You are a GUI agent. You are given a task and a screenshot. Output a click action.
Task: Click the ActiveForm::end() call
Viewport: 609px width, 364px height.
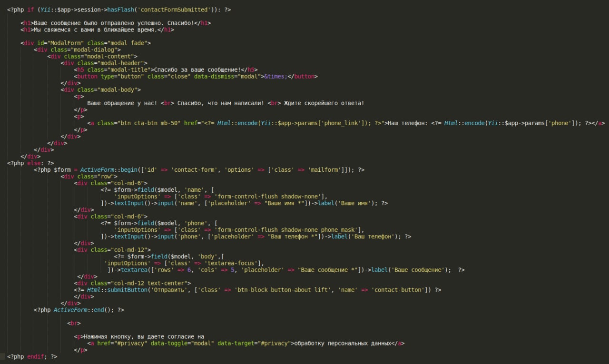pos(82,310)
